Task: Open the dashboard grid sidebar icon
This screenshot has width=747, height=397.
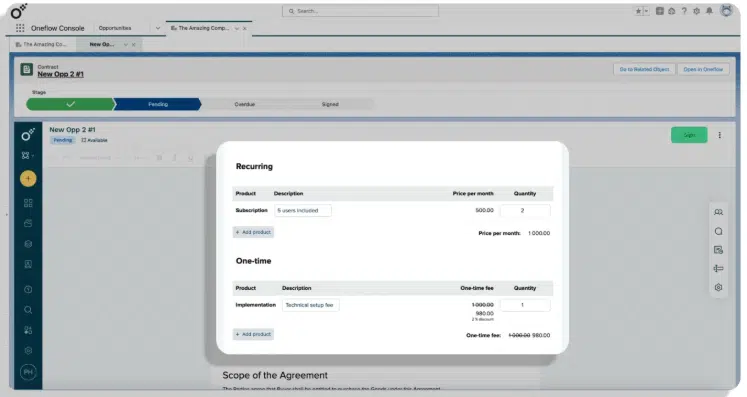Action: point(28,203)
